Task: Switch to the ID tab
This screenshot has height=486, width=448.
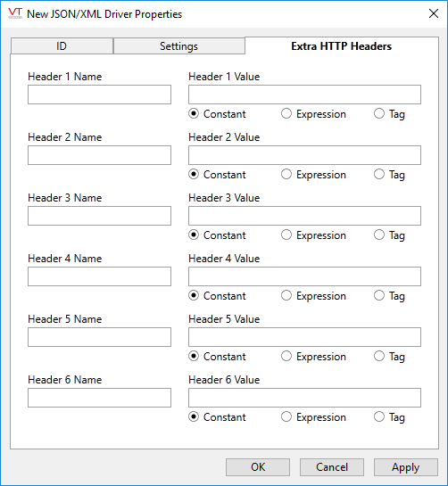Action: click(x=62, y=46)
